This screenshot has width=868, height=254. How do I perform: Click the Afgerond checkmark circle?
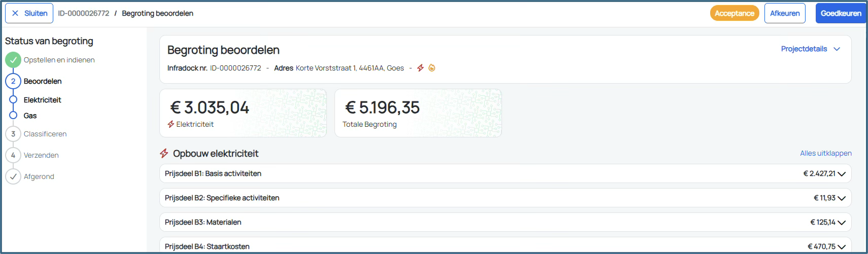13,176
